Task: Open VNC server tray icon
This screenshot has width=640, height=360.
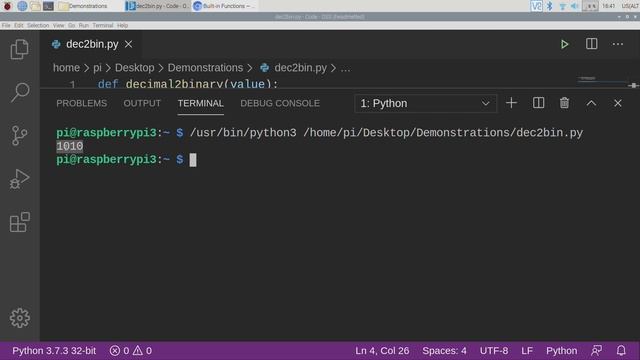Action: (536, 6)
